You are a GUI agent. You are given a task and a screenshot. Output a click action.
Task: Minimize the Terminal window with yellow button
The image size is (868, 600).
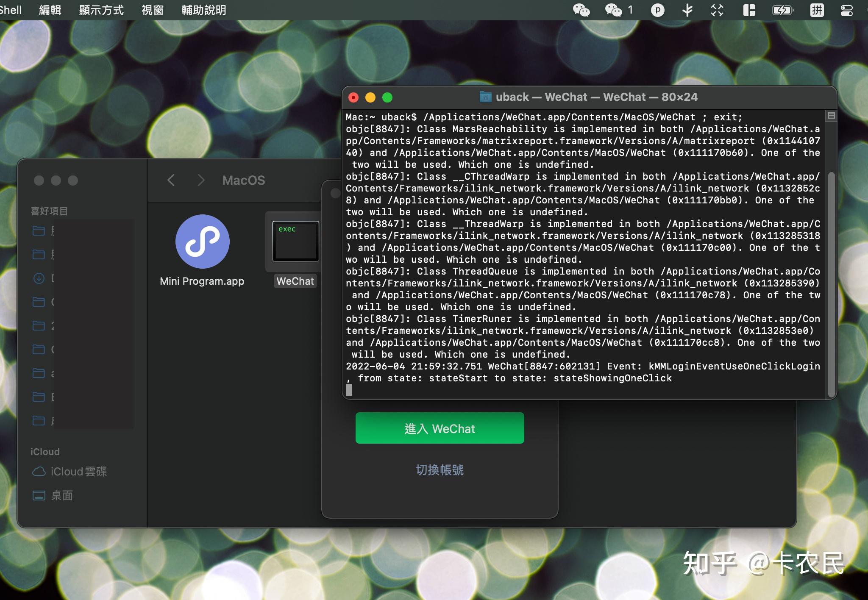pos(370,97)
